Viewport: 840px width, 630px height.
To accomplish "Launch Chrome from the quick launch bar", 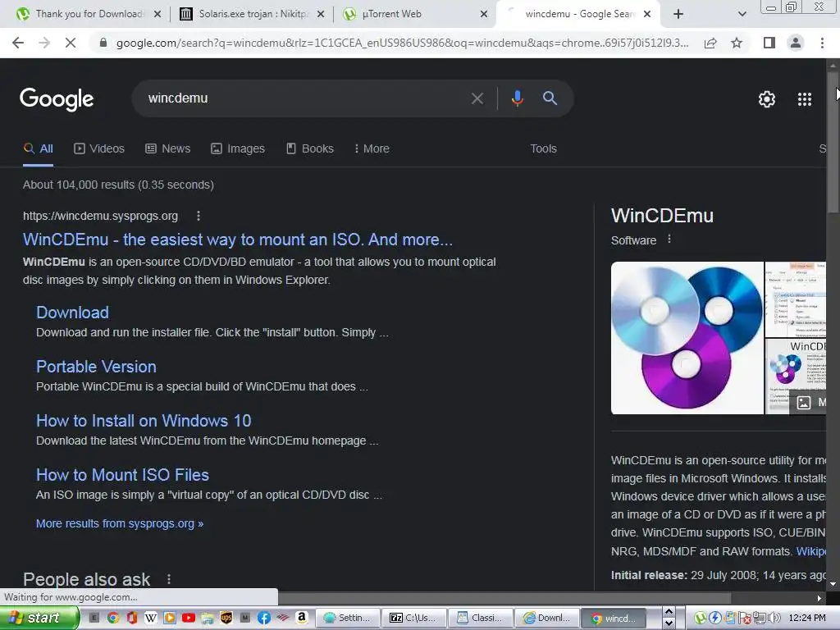I will click(112, 618).
